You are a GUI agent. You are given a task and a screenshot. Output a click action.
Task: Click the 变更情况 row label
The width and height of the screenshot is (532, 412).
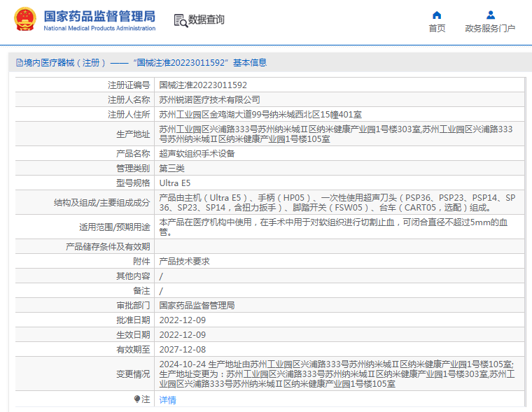[133, 374]
